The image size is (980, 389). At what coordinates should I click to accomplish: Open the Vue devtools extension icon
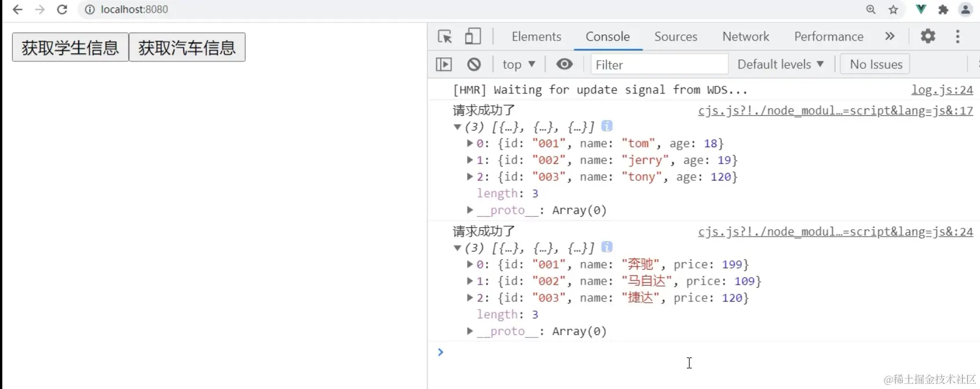921,9
